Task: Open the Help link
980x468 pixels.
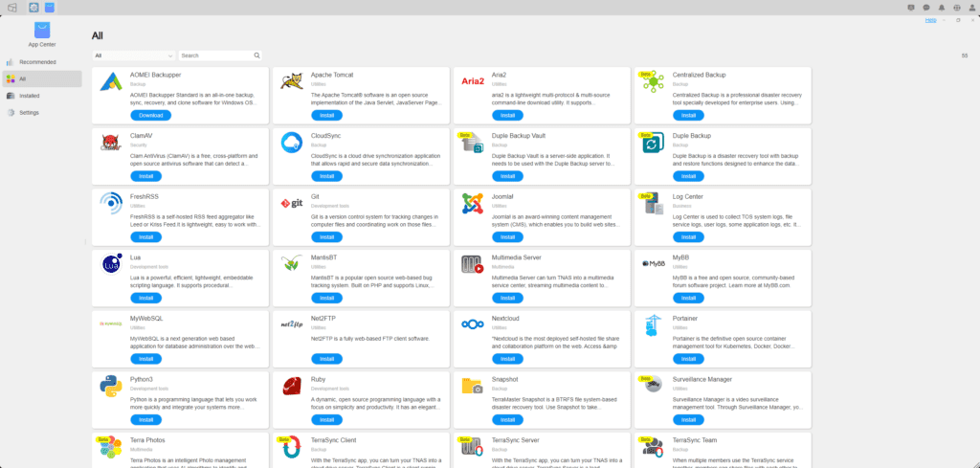Action: point(930,19)
